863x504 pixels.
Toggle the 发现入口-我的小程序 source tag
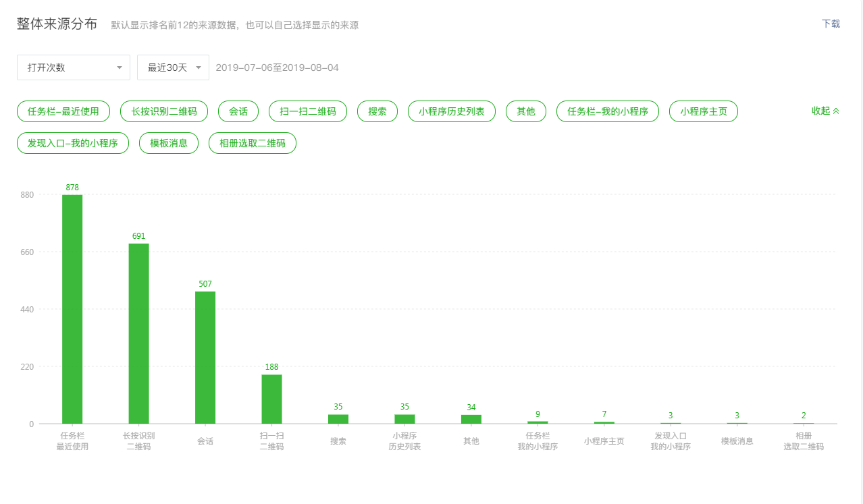73,143
